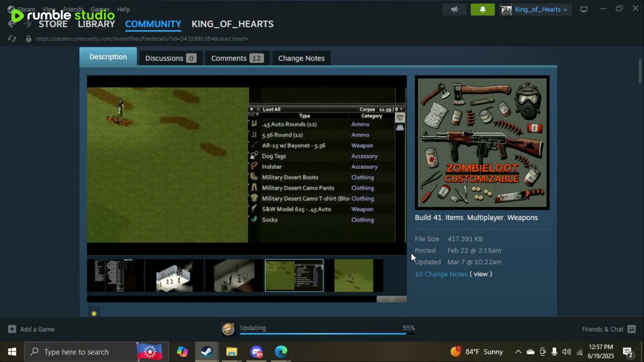Image resolution: width=644 pixels, height=362 pixels.
Task: Click the ZombieLoot Customizable mod preview image
Action: (482, 142)
